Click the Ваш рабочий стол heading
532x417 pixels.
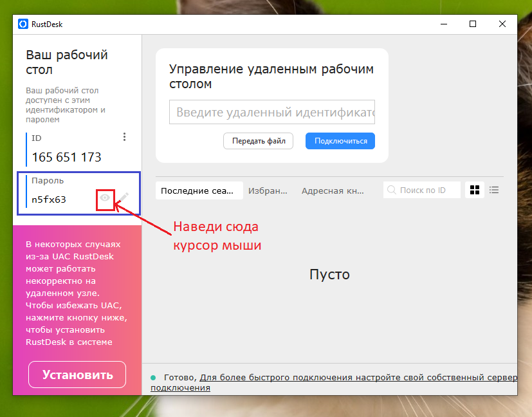[67, 62]
